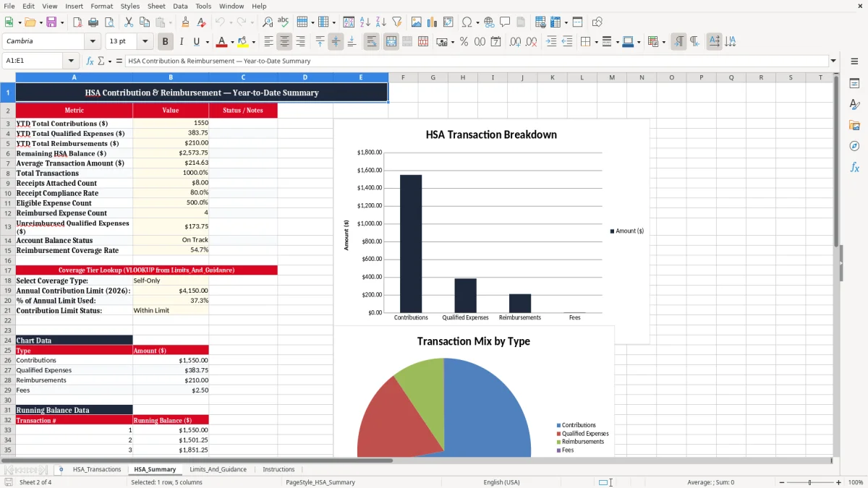Print the spreadsheet
The width and height of the screenshot is (868, 488).
click(x=92, y=22)
